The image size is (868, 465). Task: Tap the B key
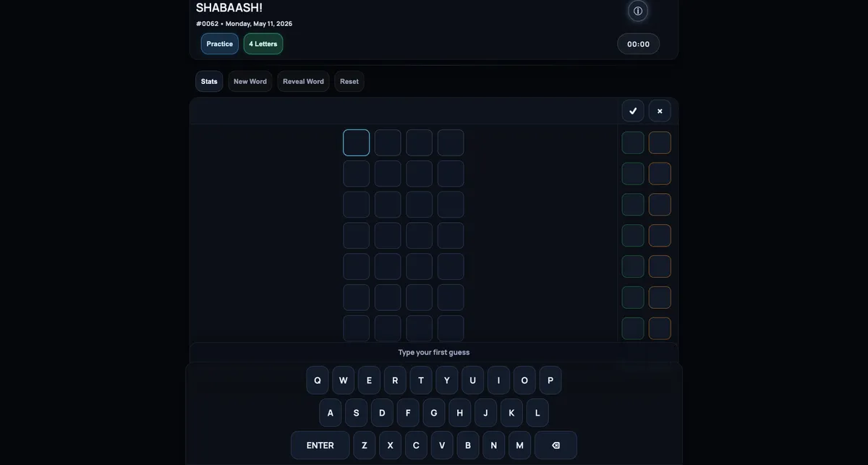tap(468, 445)
